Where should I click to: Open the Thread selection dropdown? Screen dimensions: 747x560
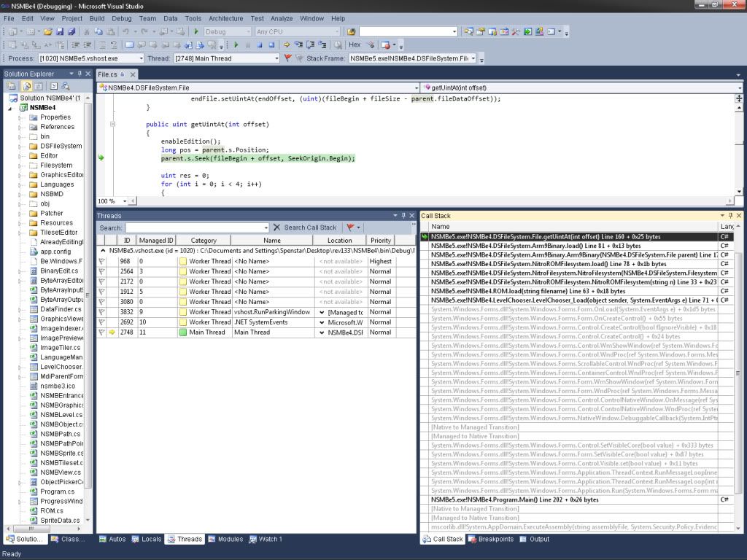click(x=276, y=58)
